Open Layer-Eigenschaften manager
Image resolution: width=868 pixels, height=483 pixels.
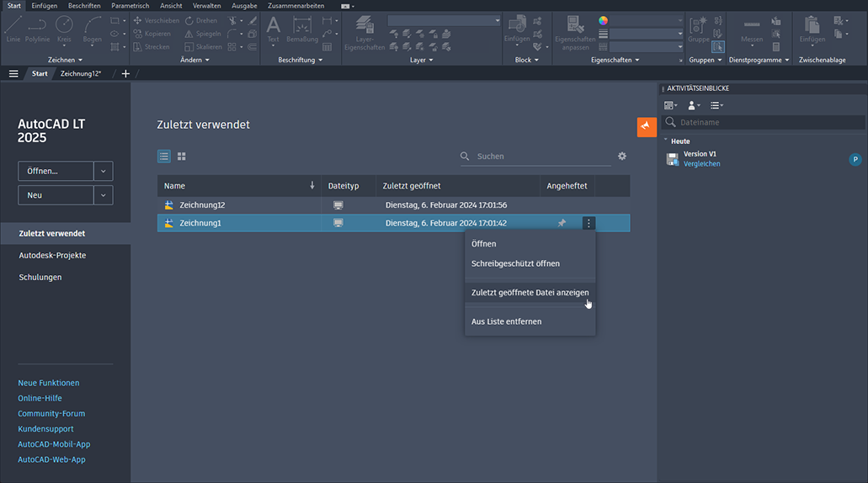(365, 33)
